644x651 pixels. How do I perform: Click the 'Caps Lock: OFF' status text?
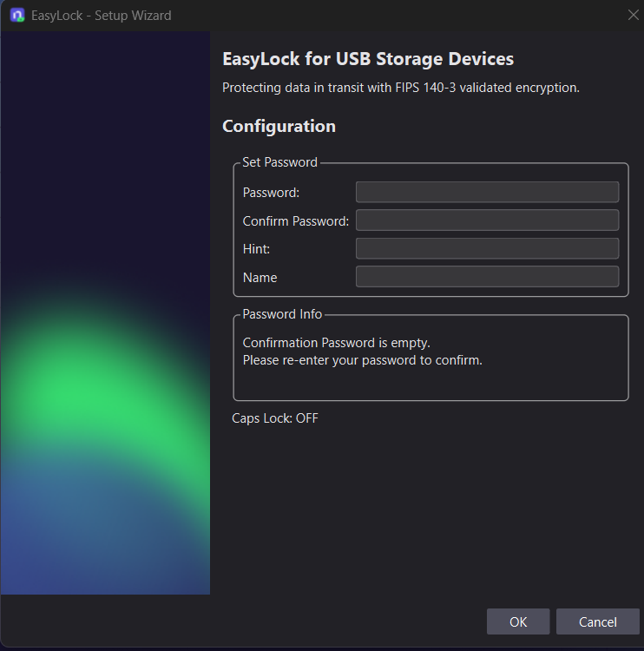275,418
